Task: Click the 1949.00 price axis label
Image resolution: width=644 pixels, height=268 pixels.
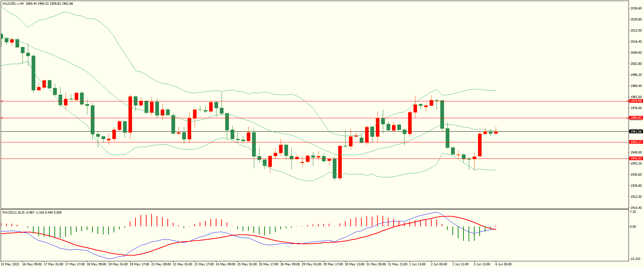Action: 636,152
